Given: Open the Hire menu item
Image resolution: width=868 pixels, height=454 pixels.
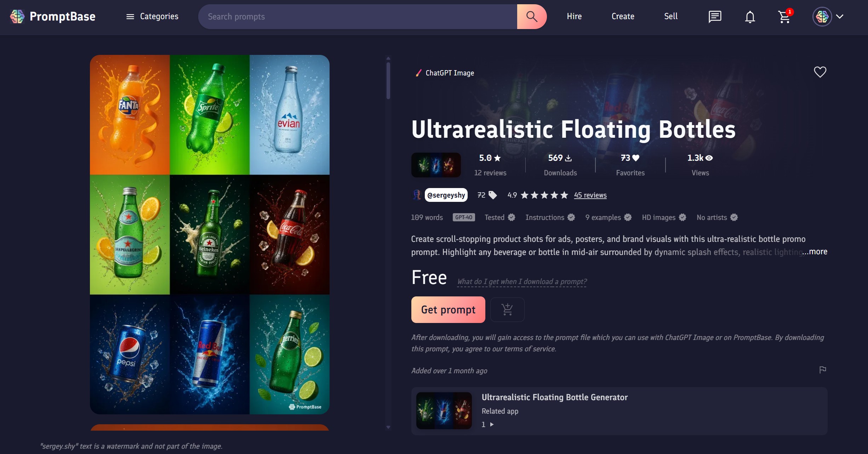Looking at the screenshot, I should click(574, 16).
